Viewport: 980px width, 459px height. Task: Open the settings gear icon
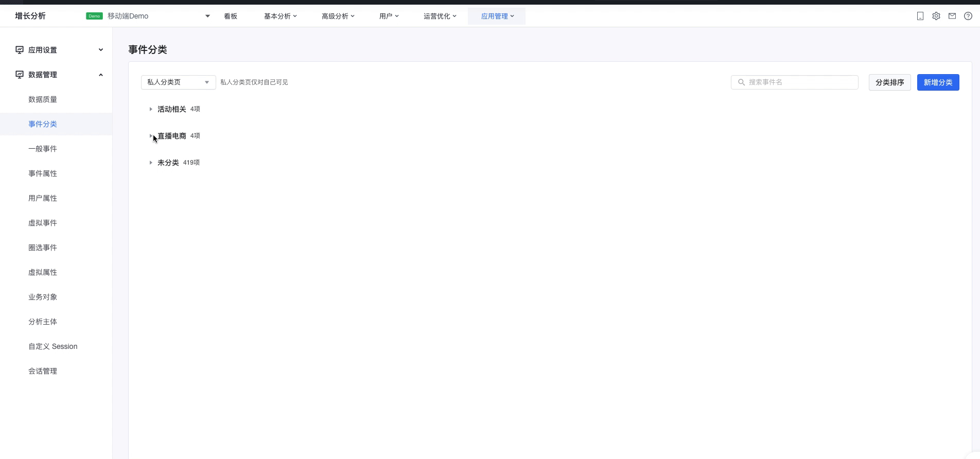tap(936, 16)
